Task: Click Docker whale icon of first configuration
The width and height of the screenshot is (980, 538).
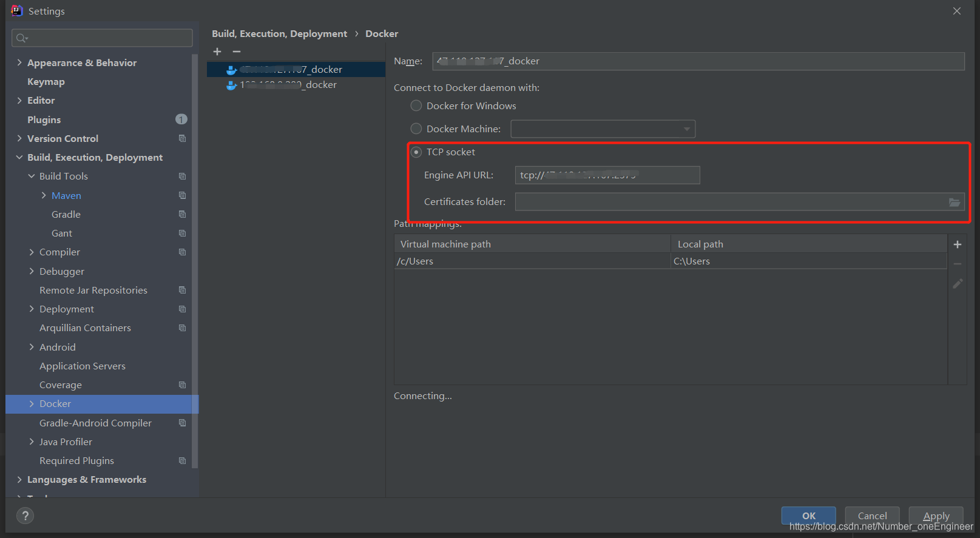Action: (x=231, y=70)
